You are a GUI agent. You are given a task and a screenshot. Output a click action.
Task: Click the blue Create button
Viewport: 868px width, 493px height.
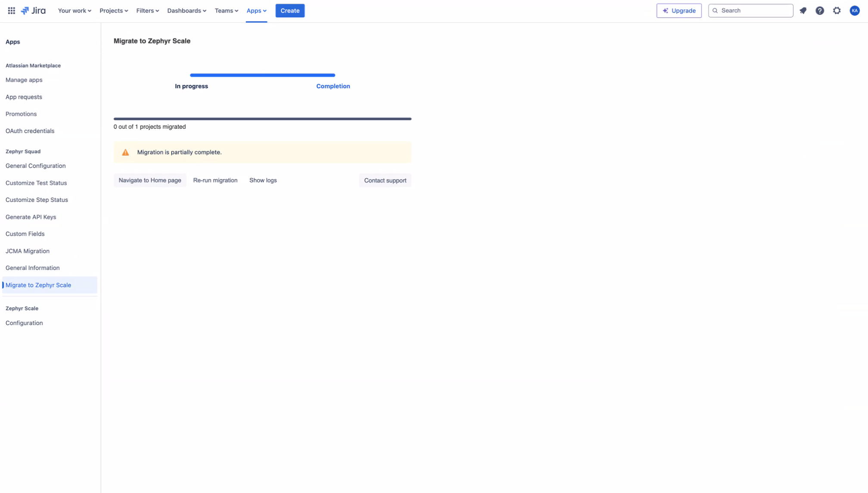[290, 11]
